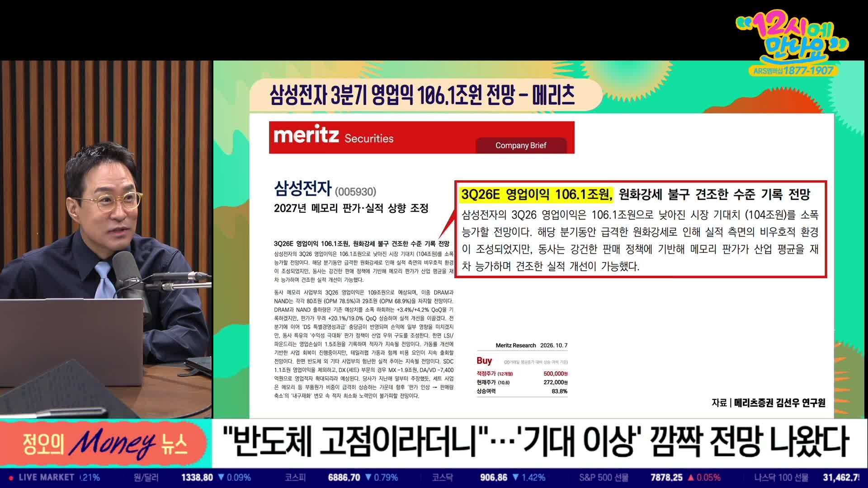Click the report paragraph starting '동사 메모리 사업부의 3Q26'
This screenshot has height=488, width=868.
pyautogui.click(x=363, y=344)
